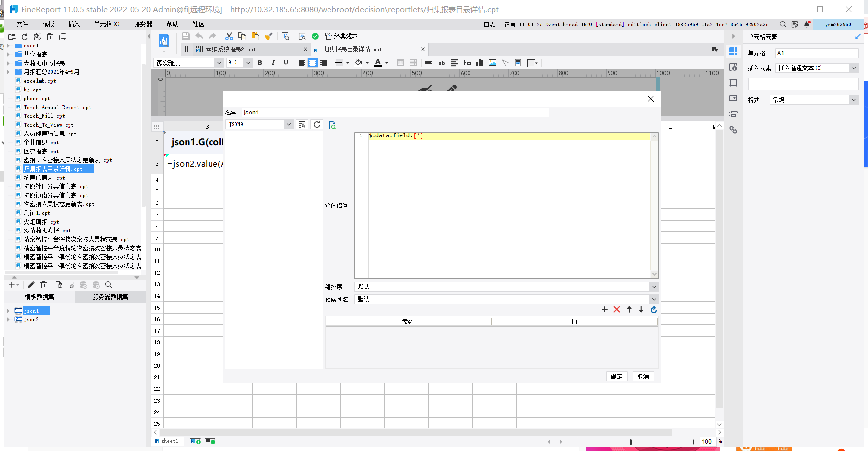The image size is (868, 451).
Task: Click the format painter brush icon
Action: click(x=268, y=36)
